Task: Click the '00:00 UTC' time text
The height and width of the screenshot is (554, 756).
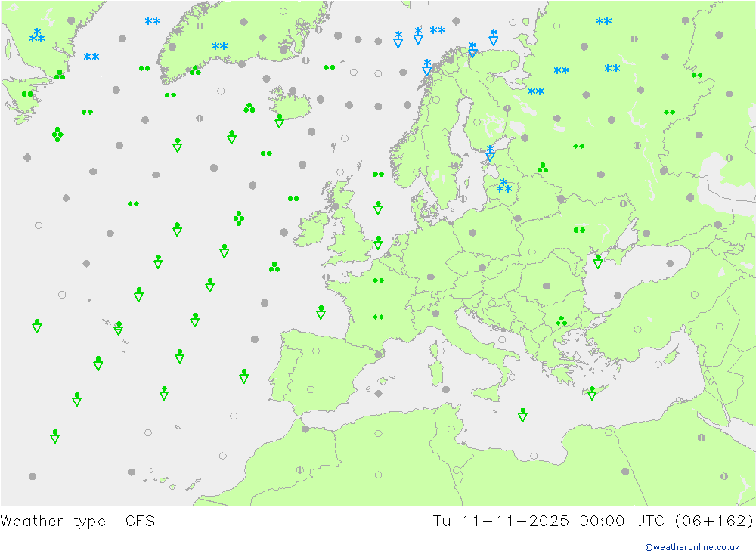Action: [x=622, y=522]
